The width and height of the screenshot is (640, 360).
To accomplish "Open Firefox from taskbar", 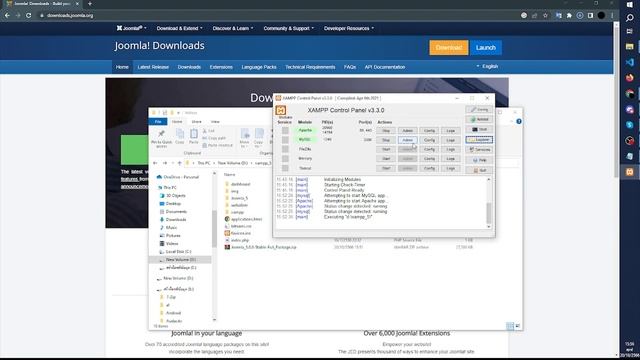I will click(x=630, y=78).
